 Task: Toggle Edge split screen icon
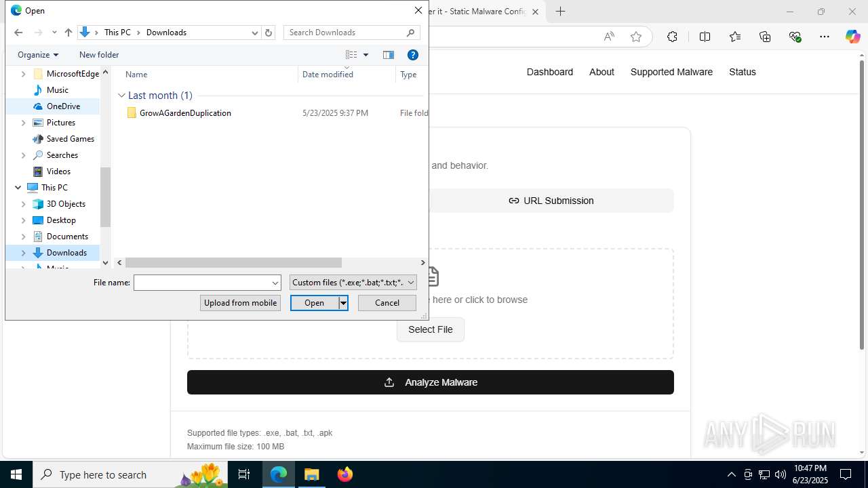pos(705,37)
